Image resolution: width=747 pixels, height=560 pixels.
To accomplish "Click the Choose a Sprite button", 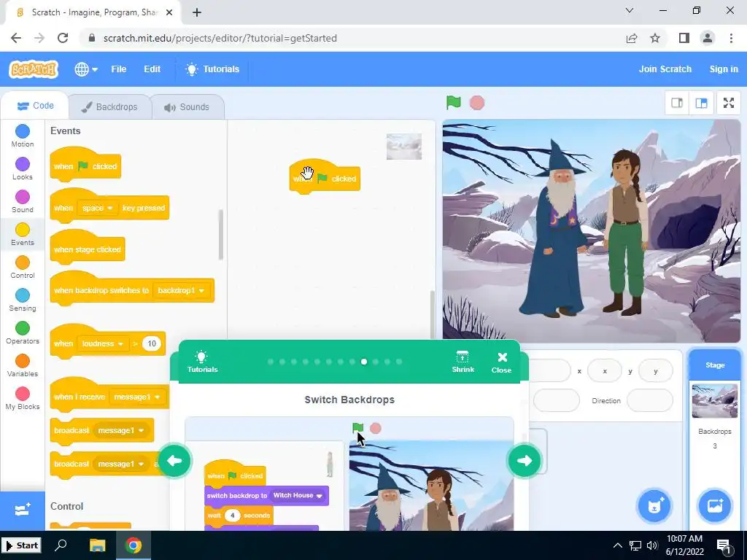I will pyautogui.click(x=654, y=506).
